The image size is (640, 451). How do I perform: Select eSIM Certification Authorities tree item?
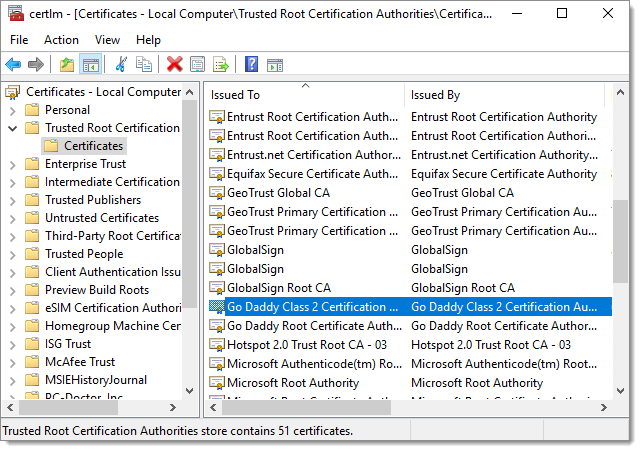(113, 308)
